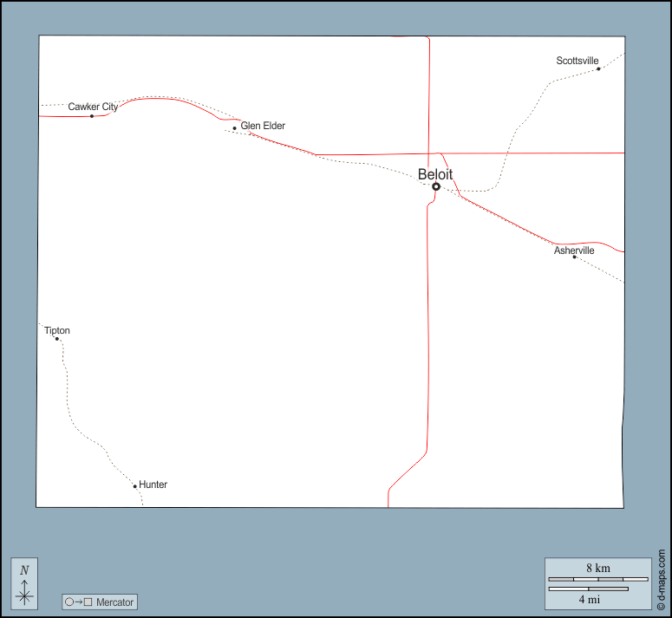The width and height of the screenshot is (672, 618).
Task: Click the Beloit city circle marker
Action: pos(436,186)
